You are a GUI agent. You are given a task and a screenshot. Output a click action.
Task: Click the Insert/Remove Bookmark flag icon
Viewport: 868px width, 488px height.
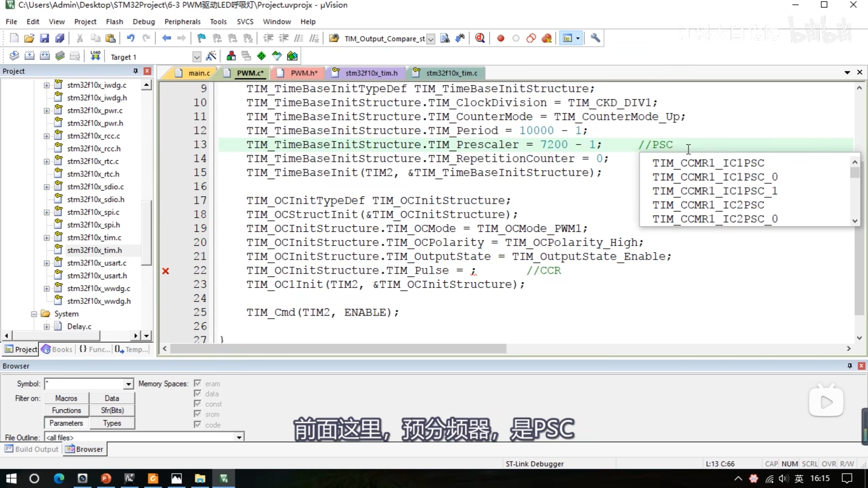click(201, 38)
